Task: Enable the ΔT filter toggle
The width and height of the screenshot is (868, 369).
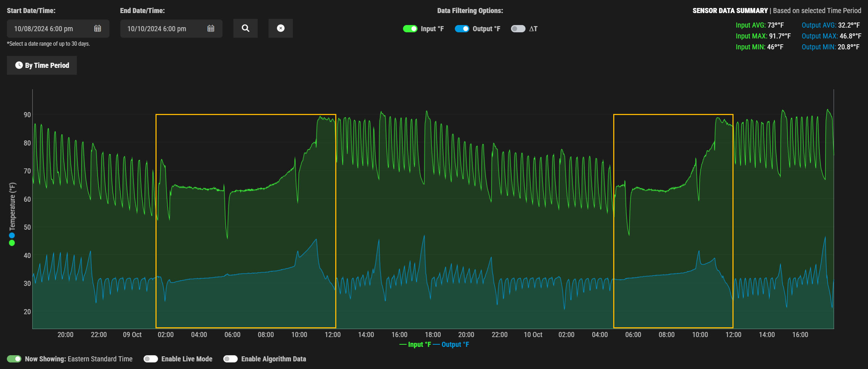Action: pyautogui.click(x=518, y=29)
